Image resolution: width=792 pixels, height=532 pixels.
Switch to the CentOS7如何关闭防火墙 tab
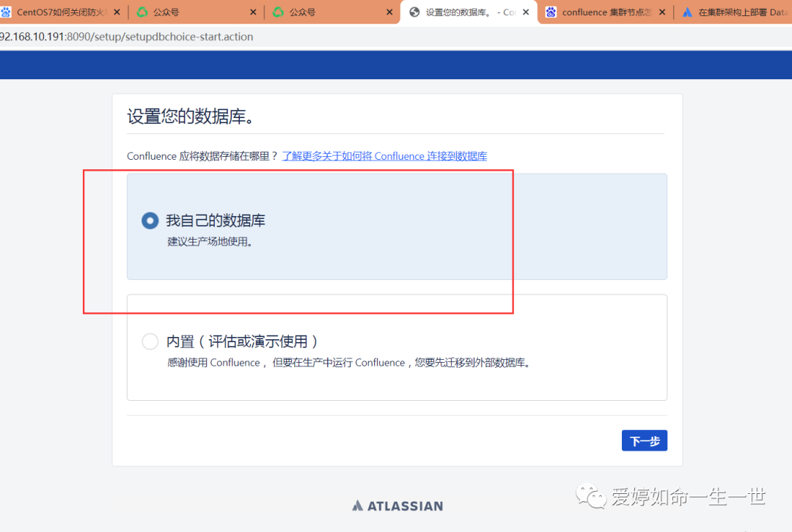click(x=62, y=12)
